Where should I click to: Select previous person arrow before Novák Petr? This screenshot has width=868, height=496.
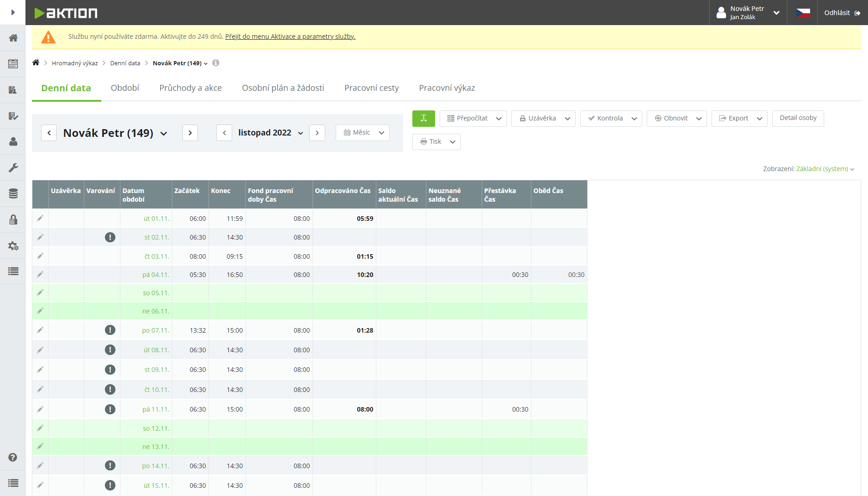click(49, 133)
